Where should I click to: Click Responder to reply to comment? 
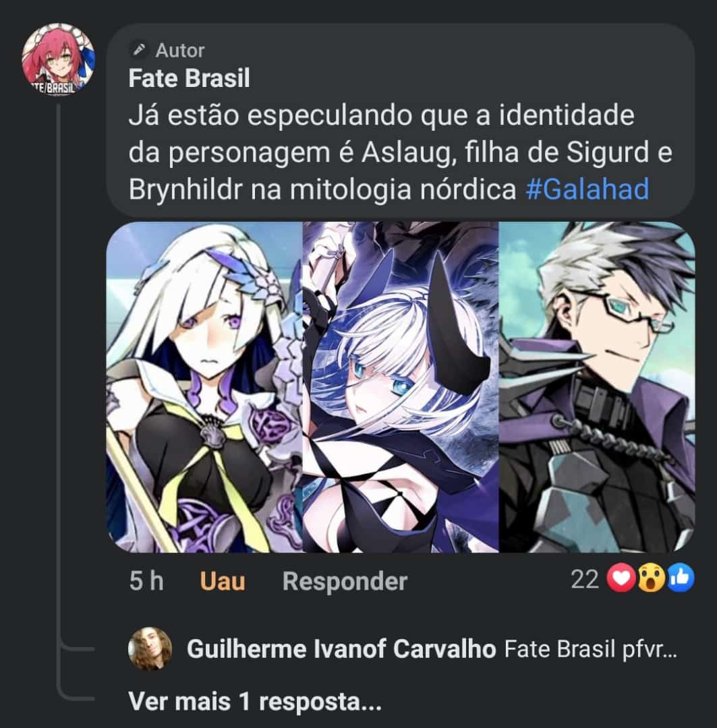[345, 581]
